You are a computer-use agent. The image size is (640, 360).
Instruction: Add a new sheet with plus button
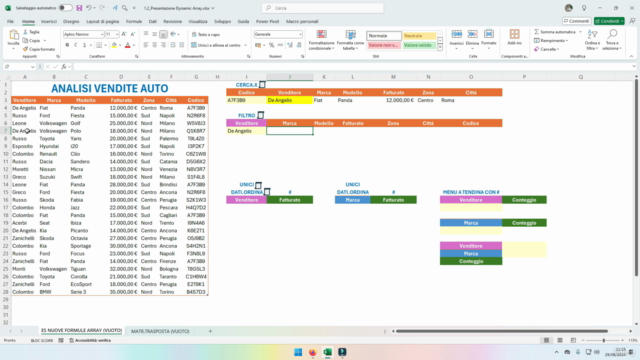click(x=210, y=331)
